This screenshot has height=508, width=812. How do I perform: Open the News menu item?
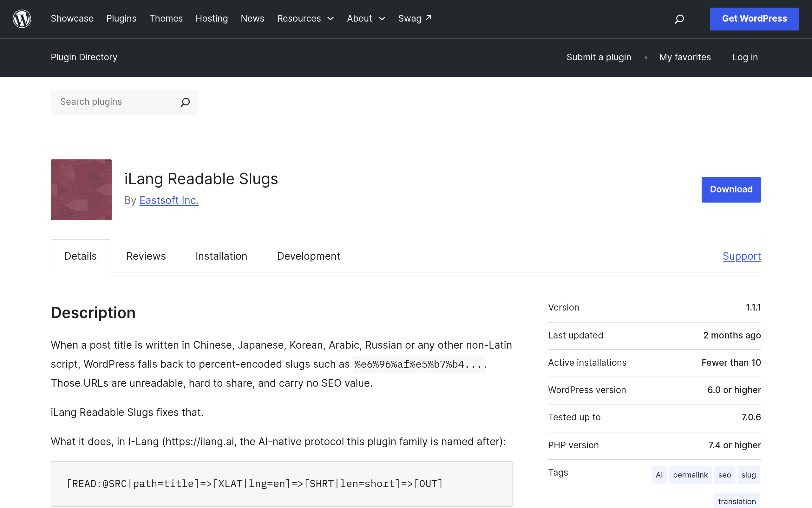pyautogui.click(x=253, y=18)
